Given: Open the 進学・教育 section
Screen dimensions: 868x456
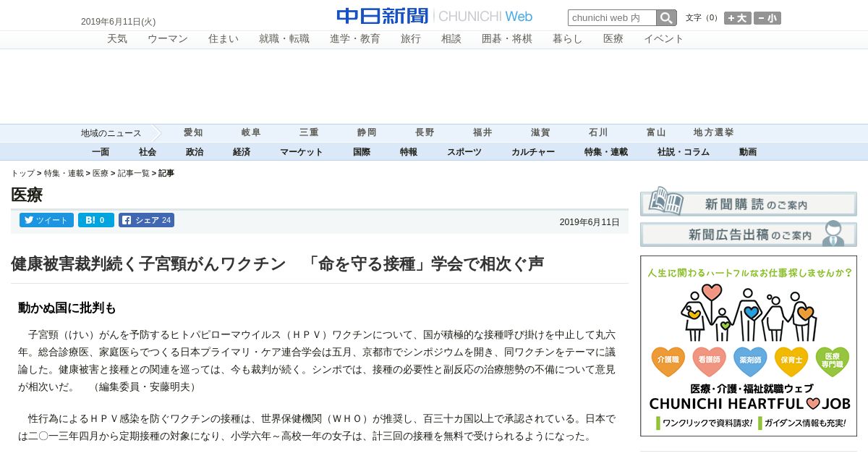Looking at the screenshot, I should tap(355, 39).
